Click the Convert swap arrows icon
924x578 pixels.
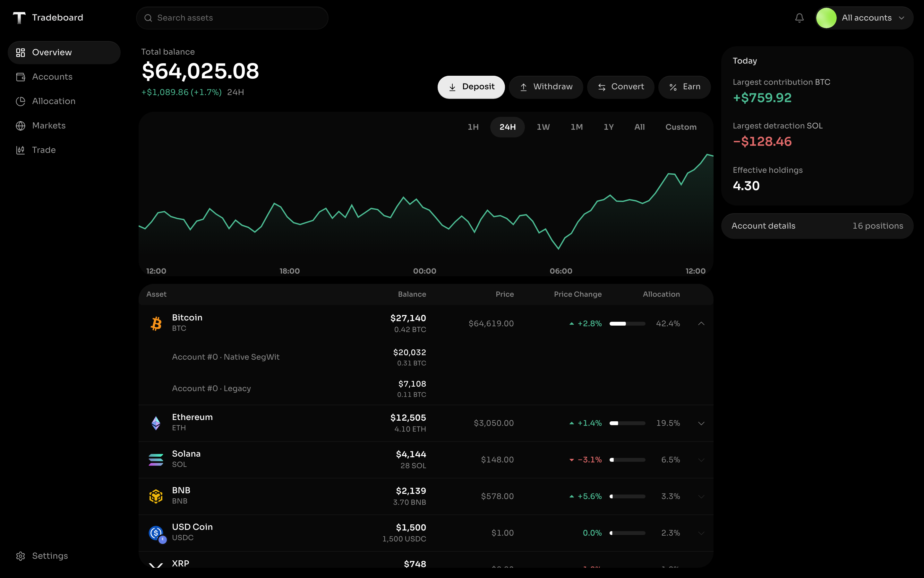(602, 87)
